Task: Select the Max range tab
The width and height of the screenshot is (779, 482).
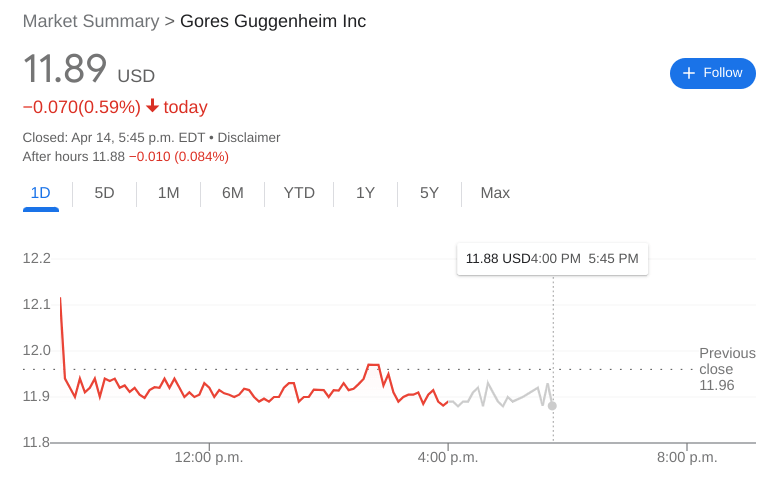Action: [x=495, y=193]
